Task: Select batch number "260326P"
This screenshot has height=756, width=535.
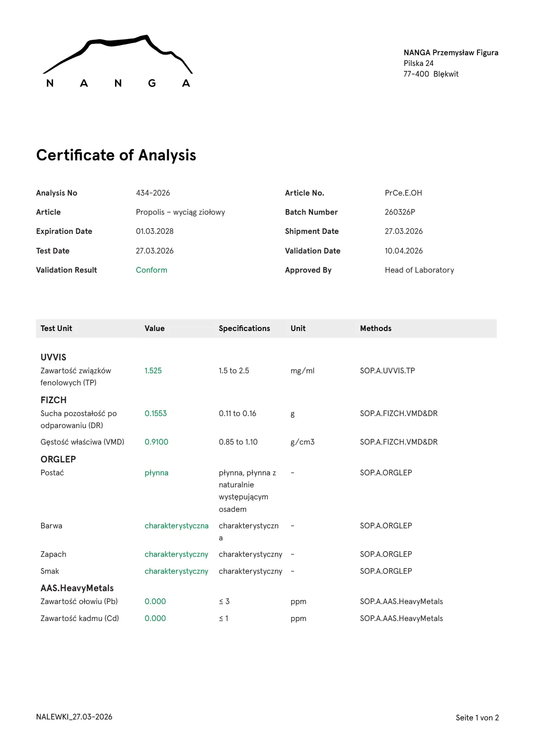Action: pos(400,212)
